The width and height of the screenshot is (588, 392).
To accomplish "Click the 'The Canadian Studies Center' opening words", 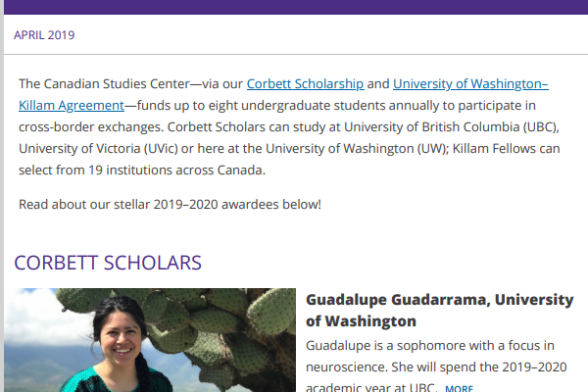I will (x=104, y=84).
